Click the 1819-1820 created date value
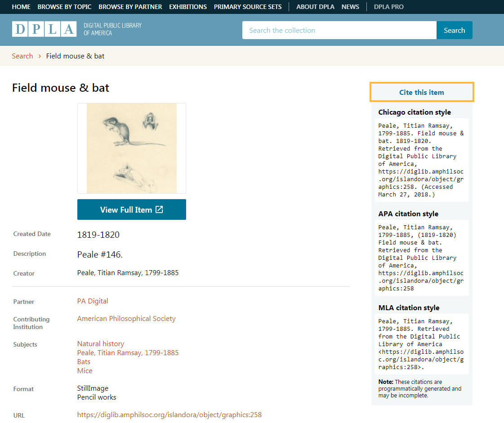This screenshot has width=504, height=423. [98, 235]
